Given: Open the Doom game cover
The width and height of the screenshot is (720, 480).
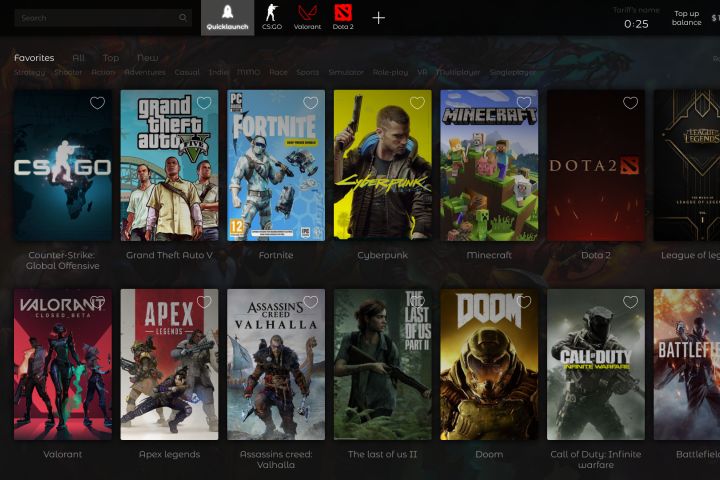Looking at the screenshot, I should pos(489,364).
